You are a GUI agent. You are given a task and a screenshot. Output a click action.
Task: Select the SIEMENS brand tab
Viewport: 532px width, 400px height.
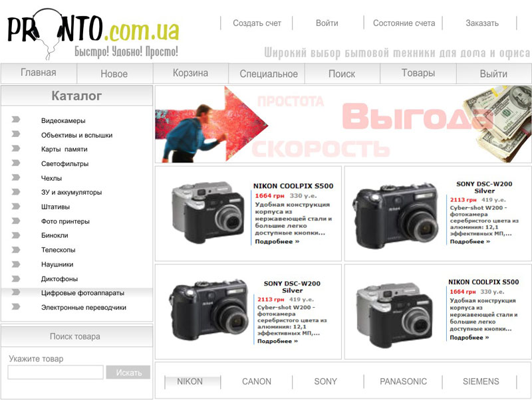point(481,381)
